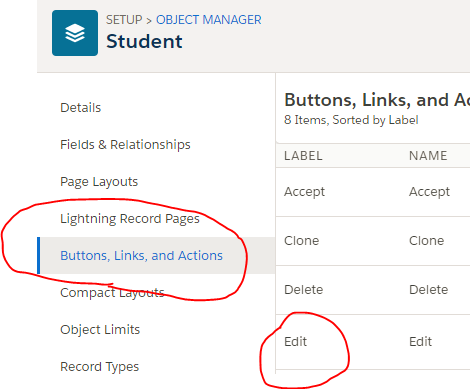470x389 pixels.
Task: Open the Edit label entry
Action: (295, 342)
